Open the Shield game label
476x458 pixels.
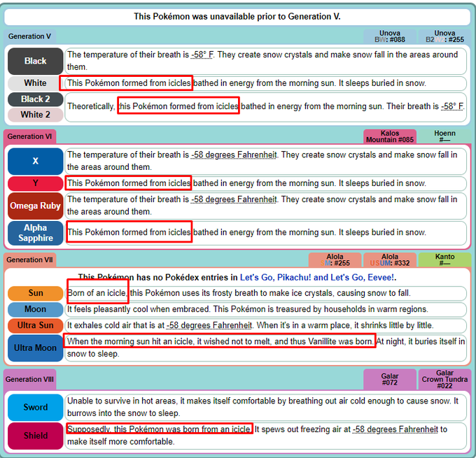(36, 436)
